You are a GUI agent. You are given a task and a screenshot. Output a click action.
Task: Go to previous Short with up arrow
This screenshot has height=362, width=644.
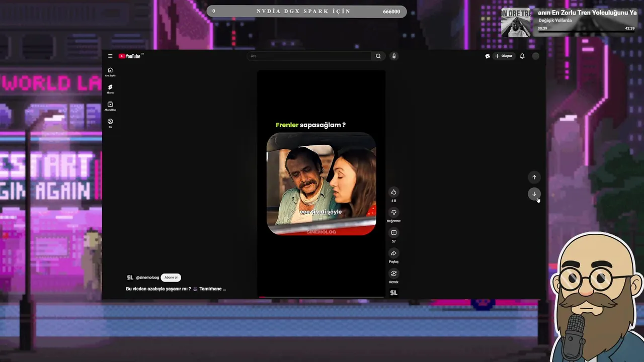tap(534, 177)
